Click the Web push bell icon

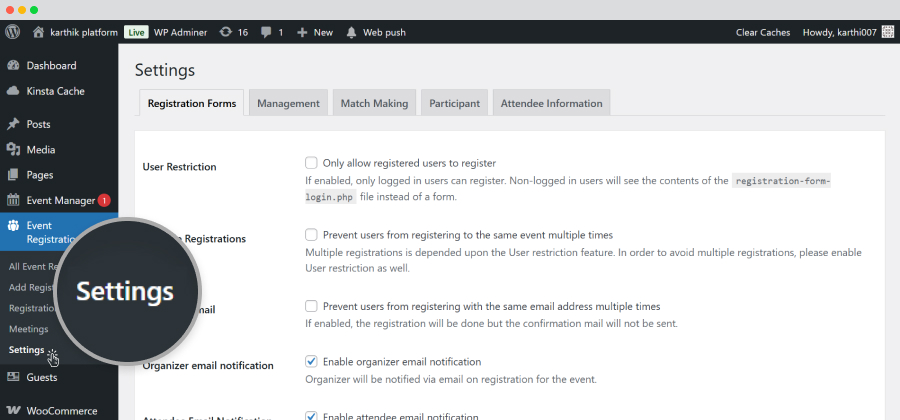click(x=351, y=33)
